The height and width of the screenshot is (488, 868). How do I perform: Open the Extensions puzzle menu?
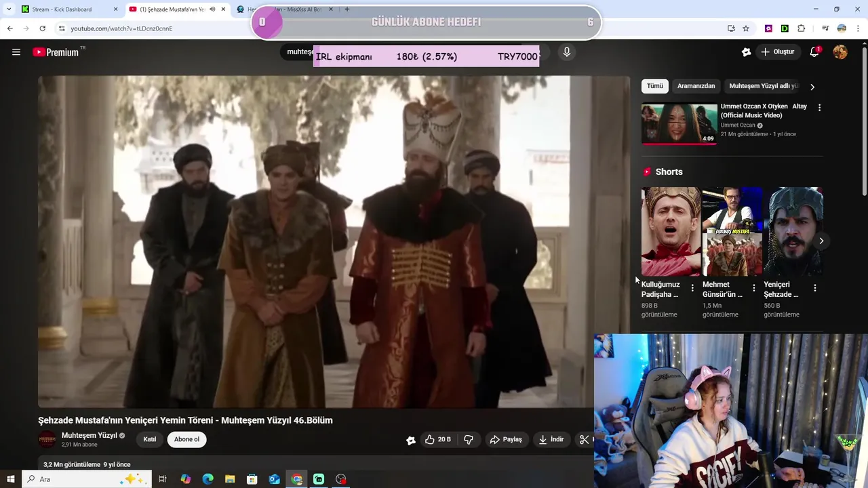click(802, 28)
